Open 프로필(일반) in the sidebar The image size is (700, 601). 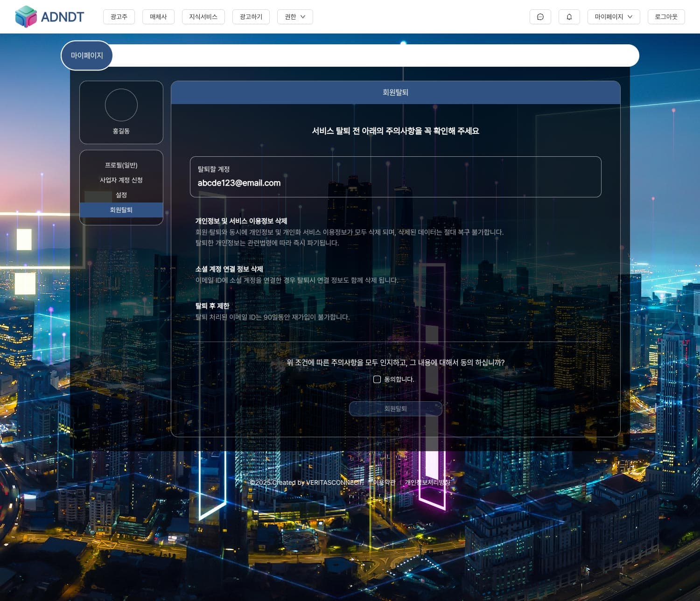click(121, 165)
